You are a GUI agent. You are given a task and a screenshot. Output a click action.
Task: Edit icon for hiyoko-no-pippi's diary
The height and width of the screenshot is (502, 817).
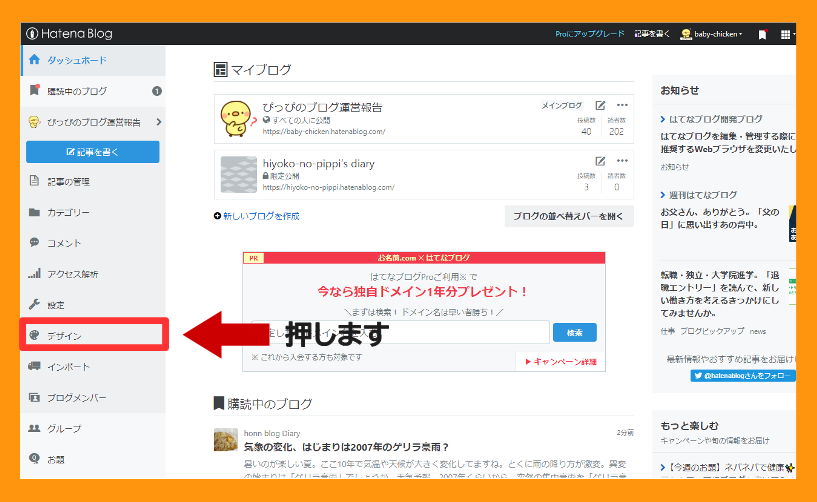(600, 161)
